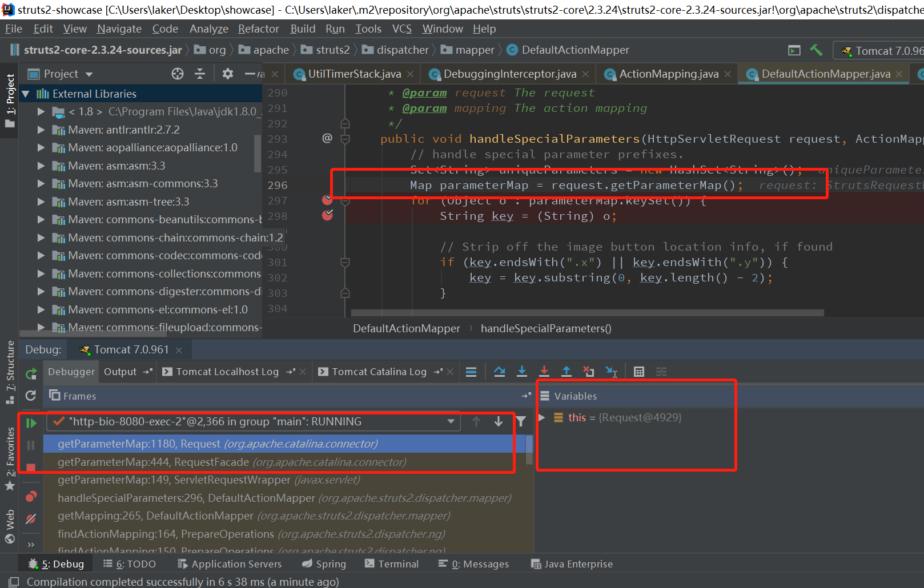Switch to the UtilTimerStack.java tab
The width and height of the screenshot is (924, 588).
coord(355,74)
